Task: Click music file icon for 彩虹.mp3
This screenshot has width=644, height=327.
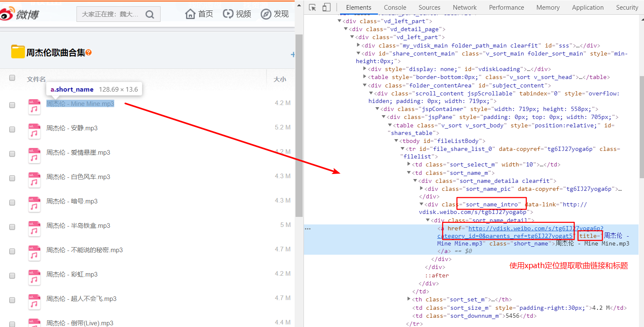Action: [x=34, y=277]
